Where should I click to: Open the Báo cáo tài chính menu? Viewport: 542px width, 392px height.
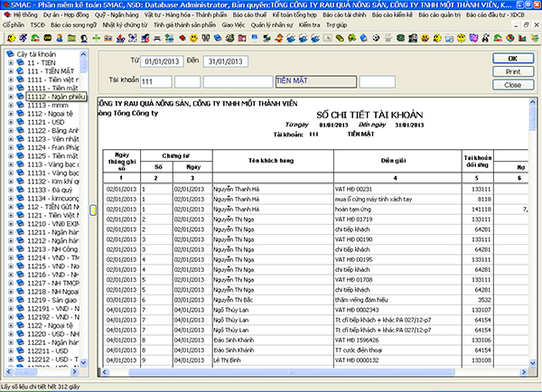tap(344, 14)
